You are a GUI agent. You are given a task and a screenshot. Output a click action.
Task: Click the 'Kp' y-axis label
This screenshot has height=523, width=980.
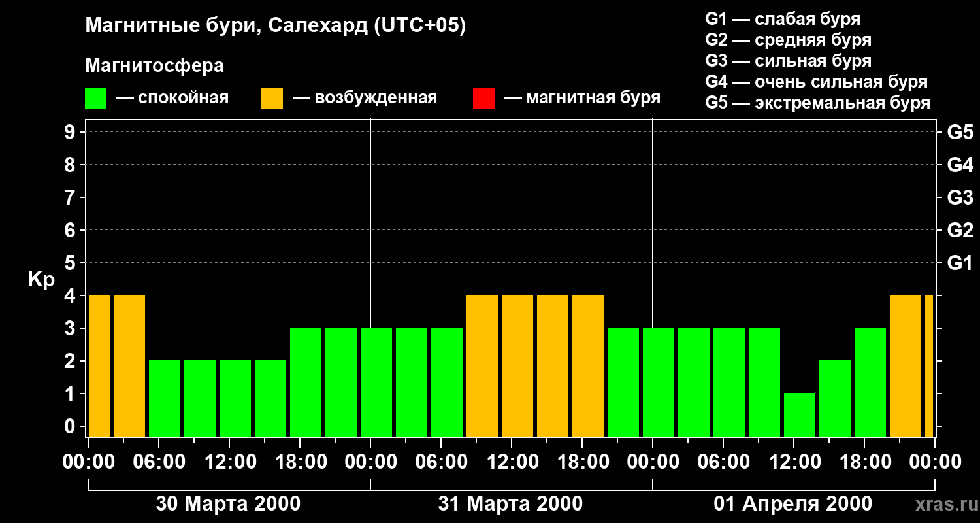click(42, 280)
